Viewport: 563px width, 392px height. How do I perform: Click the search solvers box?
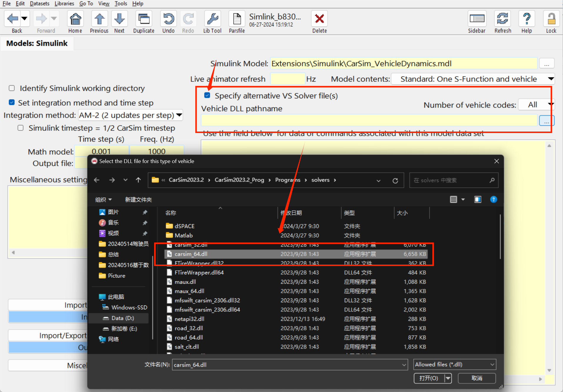coord(454,180)
